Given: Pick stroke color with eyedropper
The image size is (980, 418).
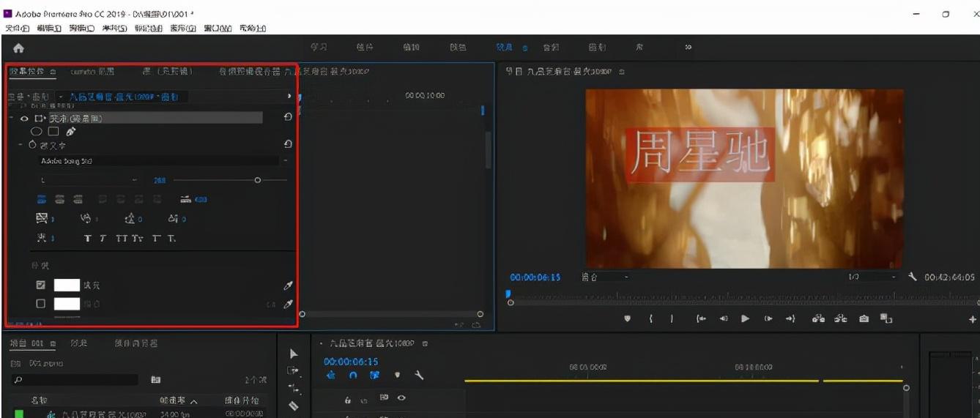Looking at the screenshot, I should pyautogui.click(x=288, y=303).
